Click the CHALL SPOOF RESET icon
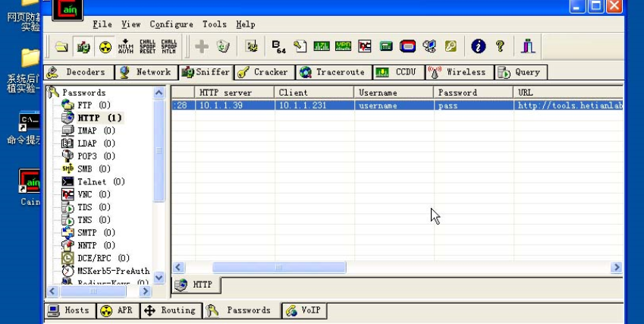The width and height of the screenshot is (644, 324). click(x=147, y=46)
